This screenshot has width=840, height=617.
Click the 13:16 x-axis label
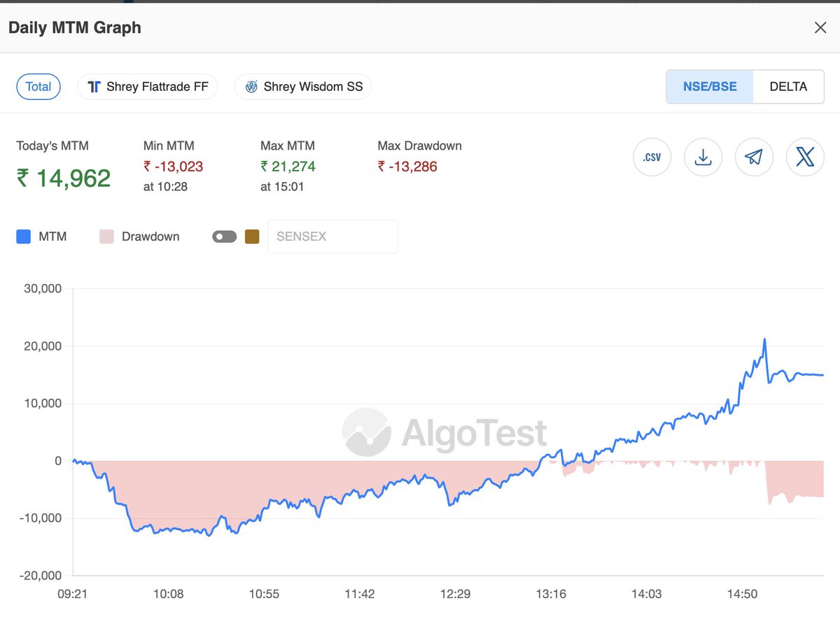tap(551, 594)
